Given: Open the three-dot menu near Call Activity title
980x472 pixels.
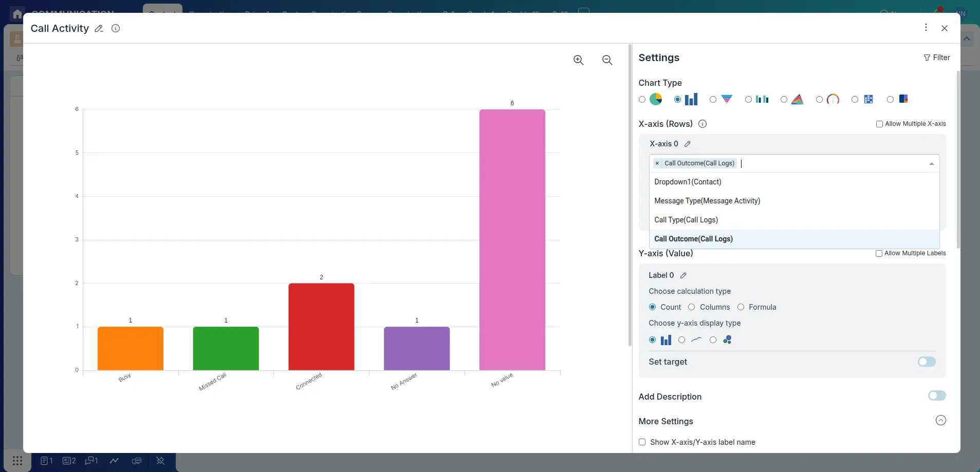Looking at the screenshot, I should (x=926, y=27).
